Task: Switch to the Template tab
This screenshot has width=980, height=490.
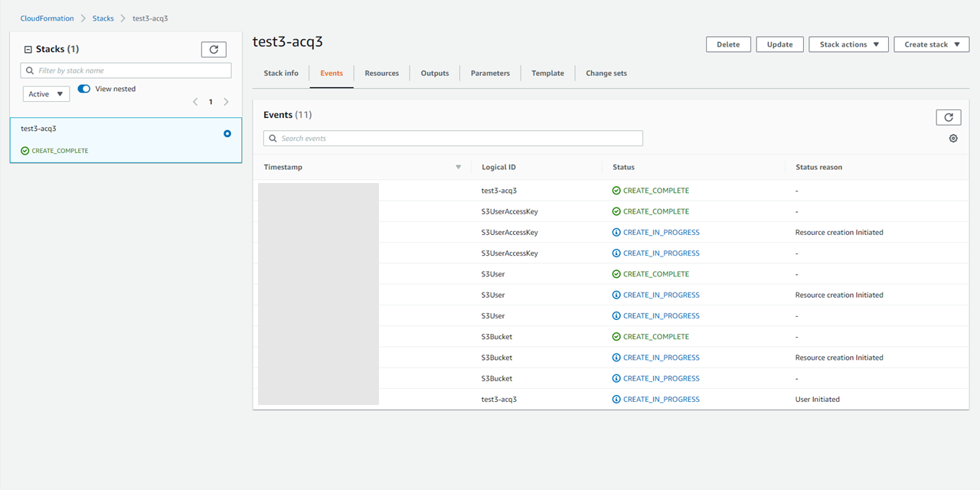Action: (547, 73)
